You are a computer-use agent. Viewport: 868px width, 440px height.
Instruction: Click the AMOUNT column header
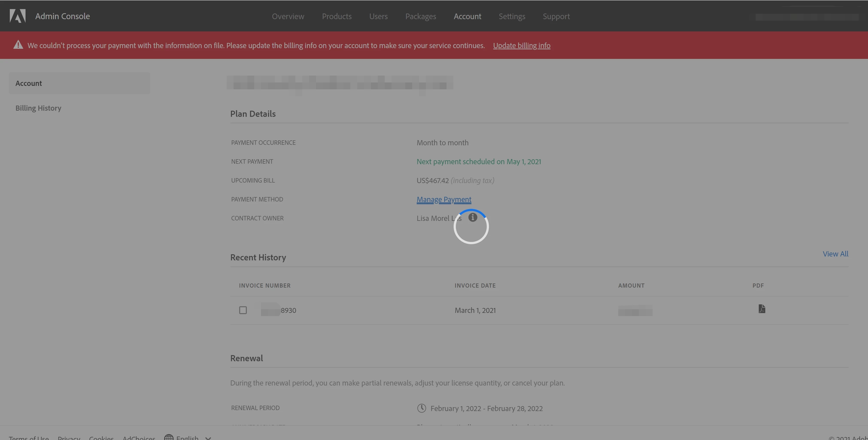(631, 286)
